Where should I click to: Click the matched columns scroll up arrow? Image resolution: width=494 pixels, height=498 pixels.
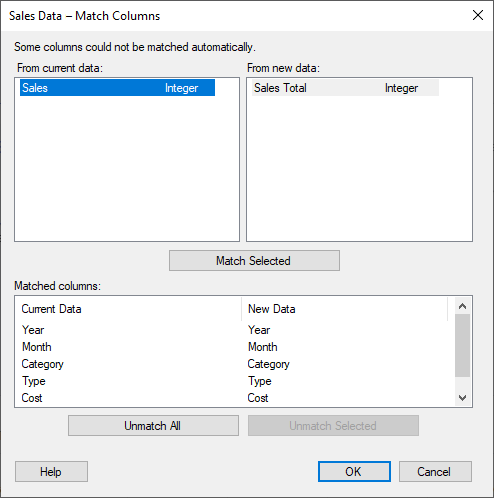point(462,306)
